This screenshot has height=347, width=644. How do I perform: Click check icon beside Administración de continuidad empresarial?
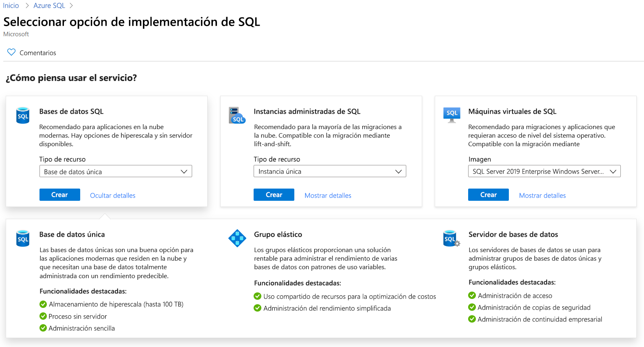472,319
